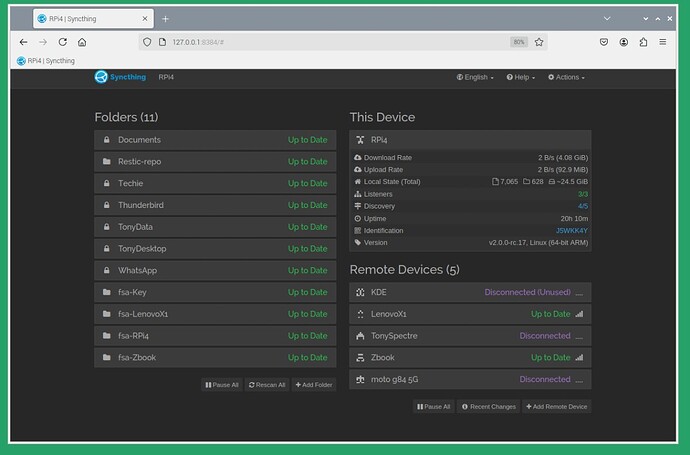
Task: Go back with the browser back arrow
Action: [x=23, y=42]
